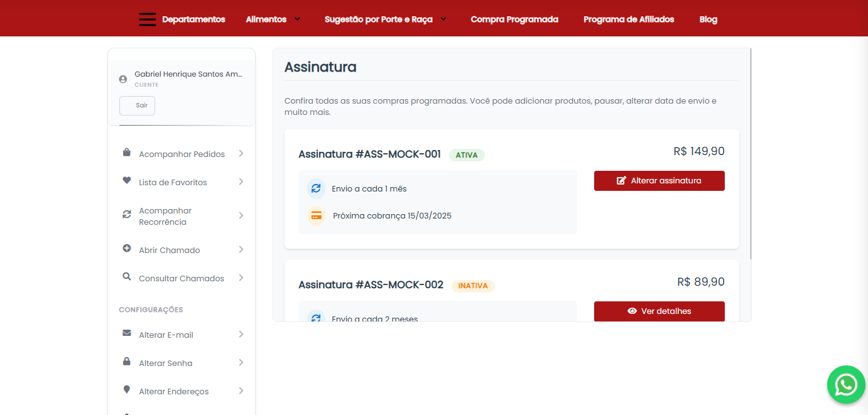Image resolution: width=868 pixels, height=415 pixels.
Task: Toggle the INATIVA badge on ASS-MOCK-002
Action: click(x=473, y=286)
